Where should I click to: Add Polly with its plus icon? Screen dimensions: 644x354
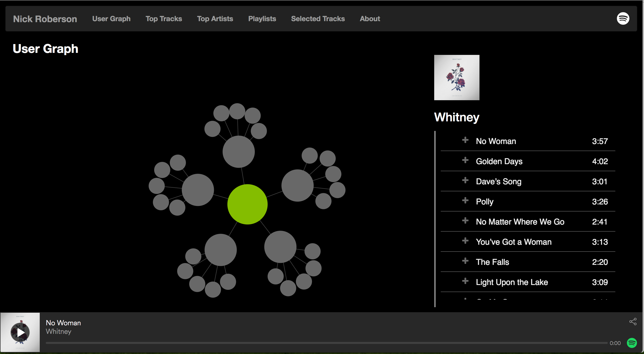point(465,200)
